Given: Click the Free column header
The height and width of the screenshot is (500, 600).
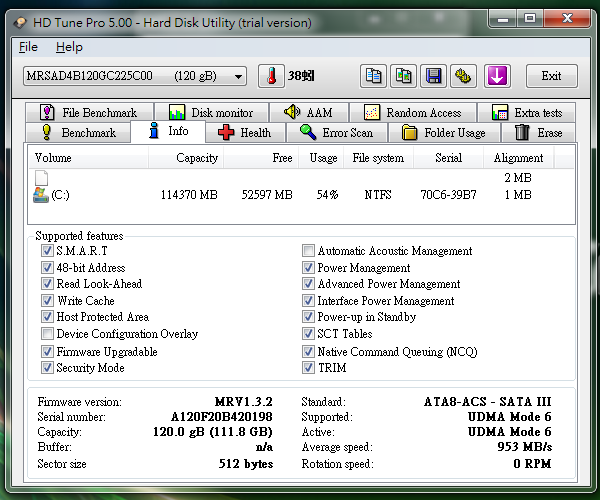Looking at the screenshot, I should pos(261,158).
